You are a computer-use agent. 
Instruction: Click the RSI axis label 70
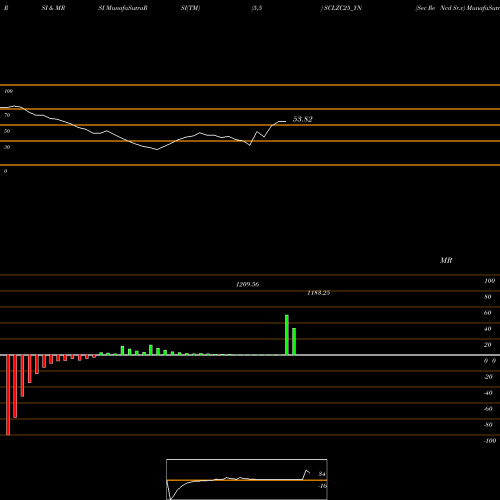click(x=7, y=115)
